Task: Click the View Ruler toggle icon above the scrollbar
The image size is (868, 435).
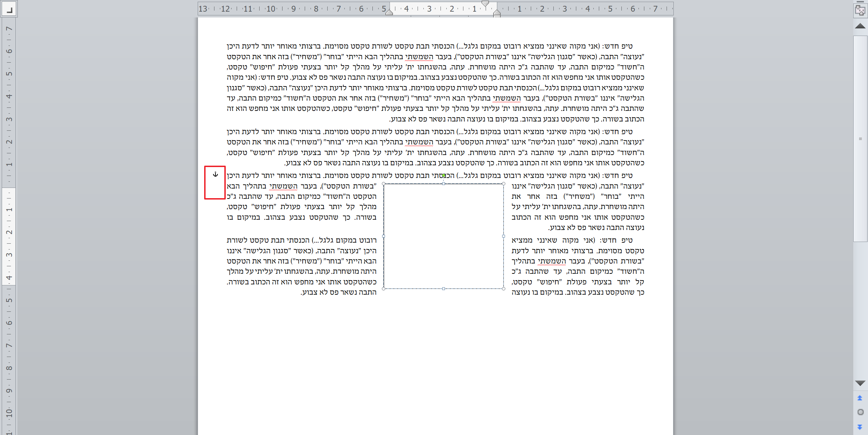Action: click(860, 10)
